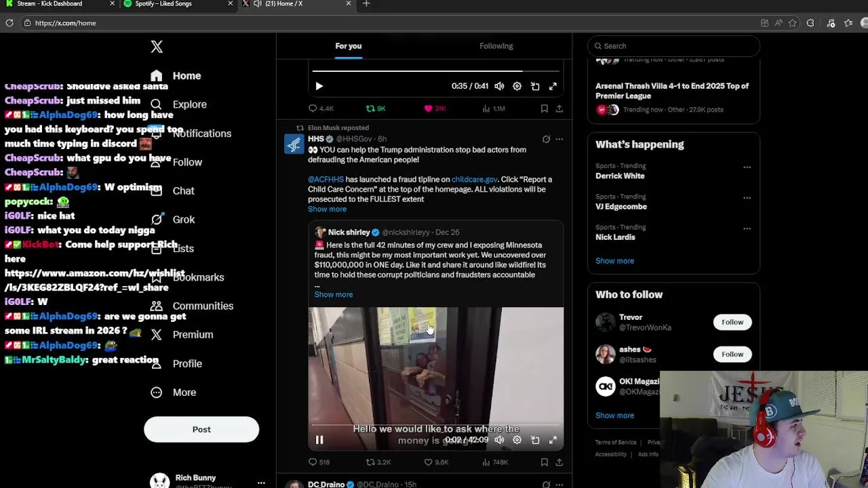View analytics for post with 1.1M views
Image resolution: width=868 pixels, height=488 pixels.
493,108
